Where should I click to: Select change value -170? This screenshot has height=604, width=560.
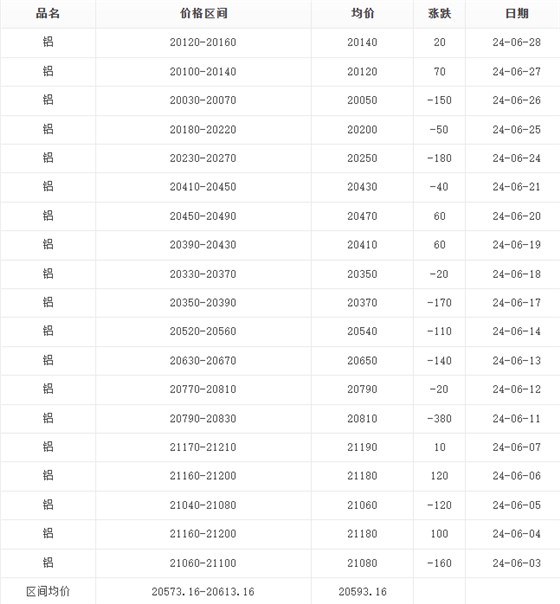pyautogui.click(x=439, y=303)
